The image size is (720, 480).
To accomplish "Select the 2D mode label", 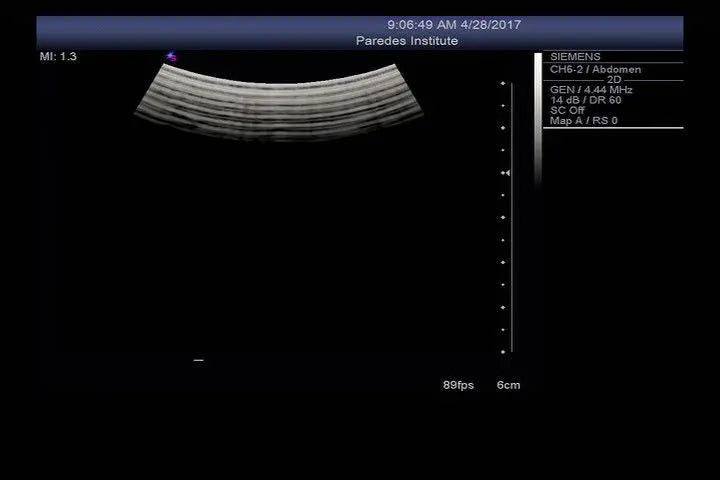I will point(614,79).
